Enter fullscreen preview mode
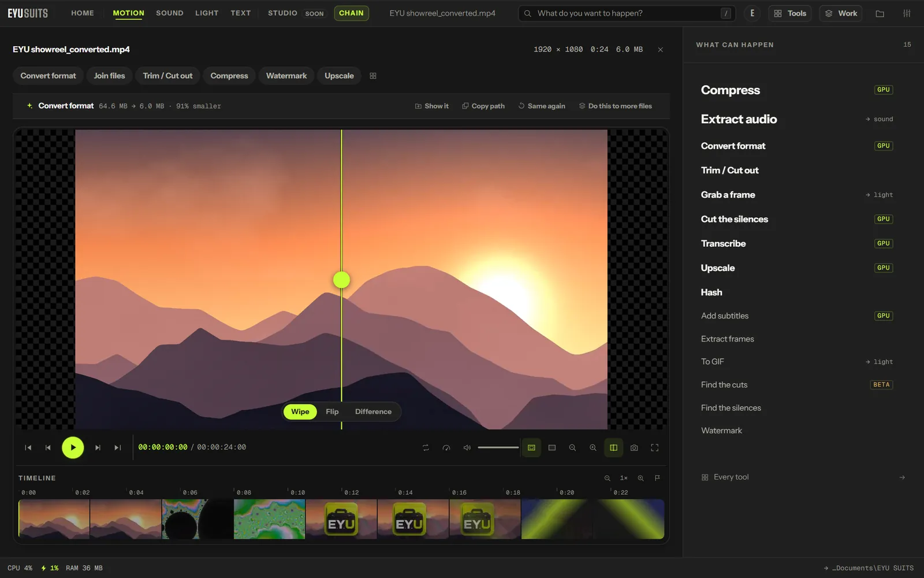The width and height of the screenshot is (924, 578). pos(655,448)
